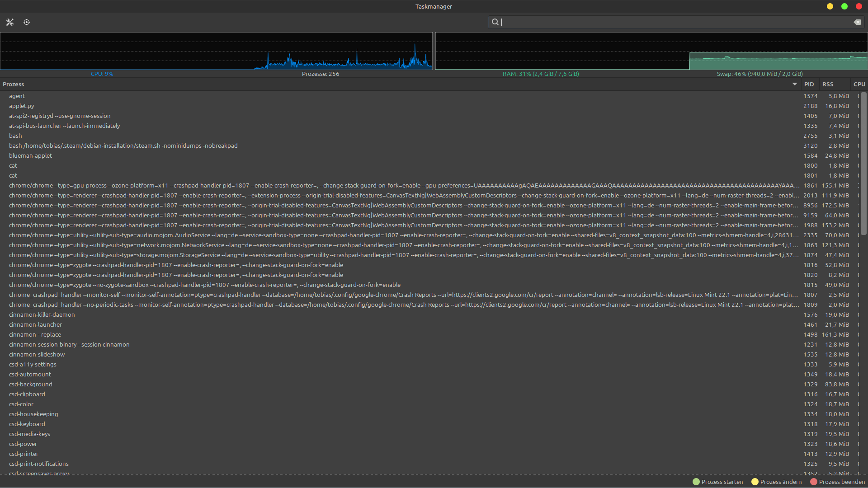Sort processes by RSS column
This screenshot has height=488, width=868.
coord(828,84)
